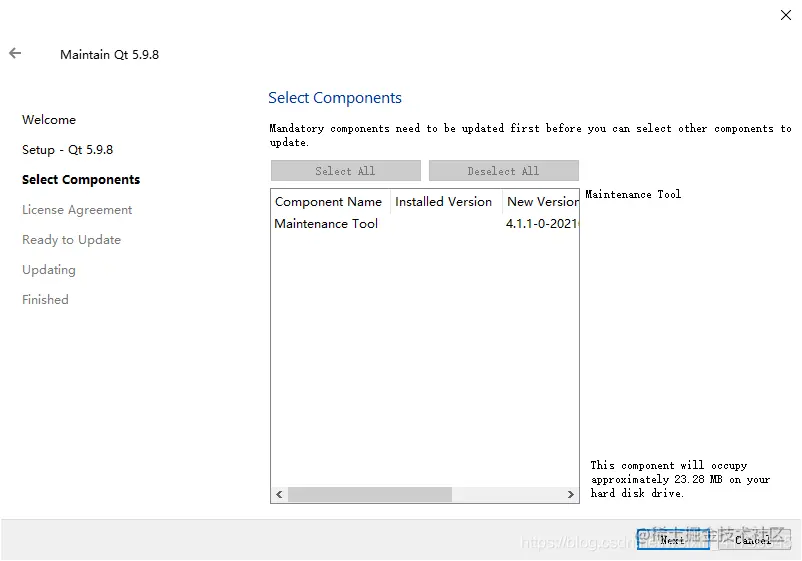
Task: Click the Select Components sidebar step
Action: 81,179
